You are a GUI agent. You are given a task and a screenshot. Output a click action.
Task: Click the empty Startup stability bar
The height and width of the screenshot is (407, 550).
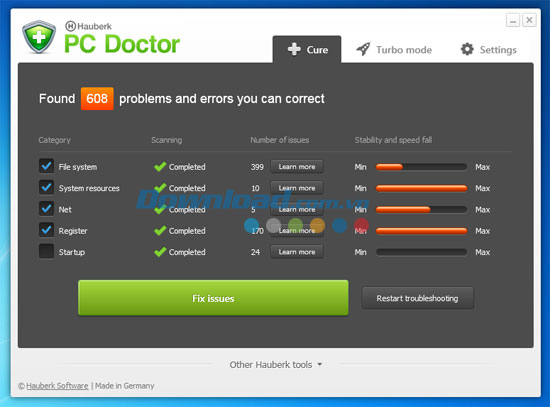click(x=421, y=252)
